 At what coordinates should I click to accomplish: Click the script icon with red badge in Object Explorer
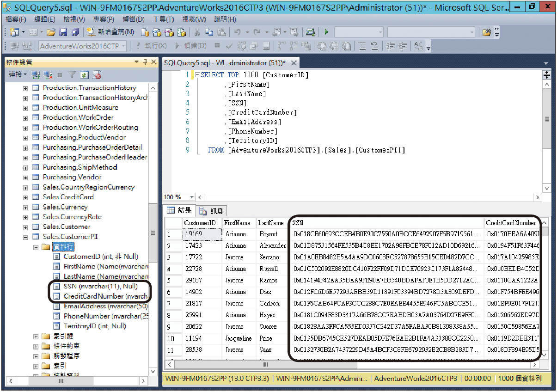[x=97, y=74]
